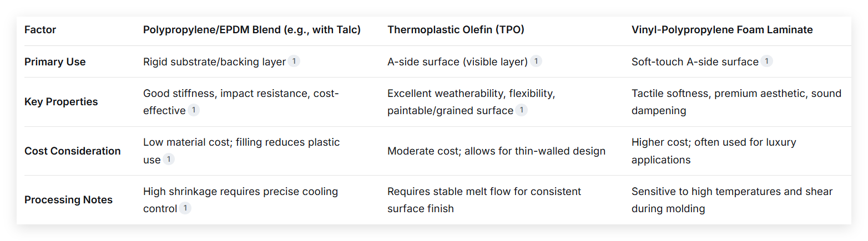Select the 'Key Properties' row label

(x=61, y=102)
